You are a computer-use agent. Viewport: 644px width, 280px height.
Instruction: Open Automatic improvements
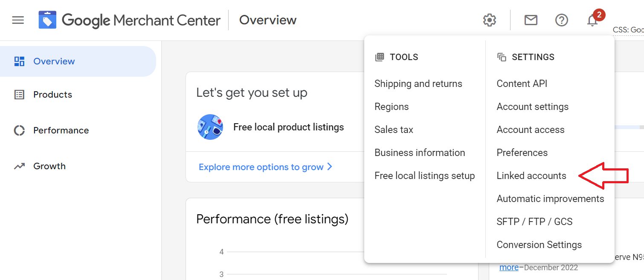(x=551, y=199)
